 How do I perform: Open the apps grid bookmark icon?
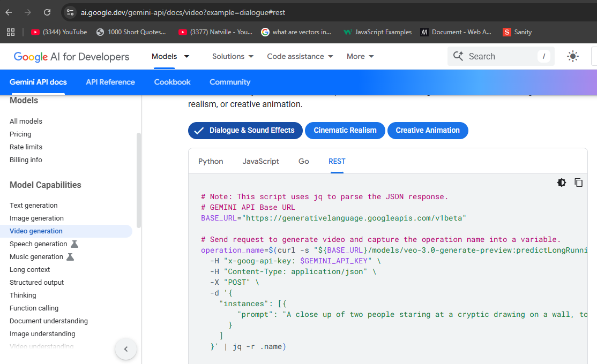point(11,32)
